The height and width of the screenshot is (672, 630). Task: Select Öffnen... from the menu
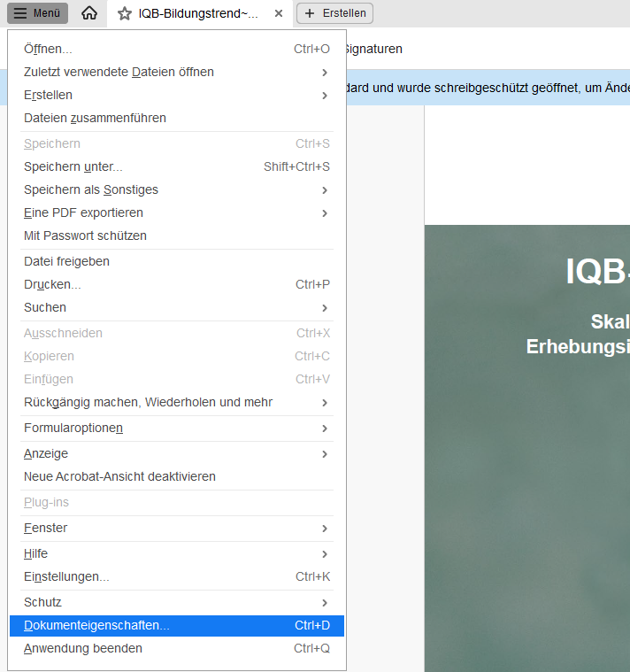49,49
